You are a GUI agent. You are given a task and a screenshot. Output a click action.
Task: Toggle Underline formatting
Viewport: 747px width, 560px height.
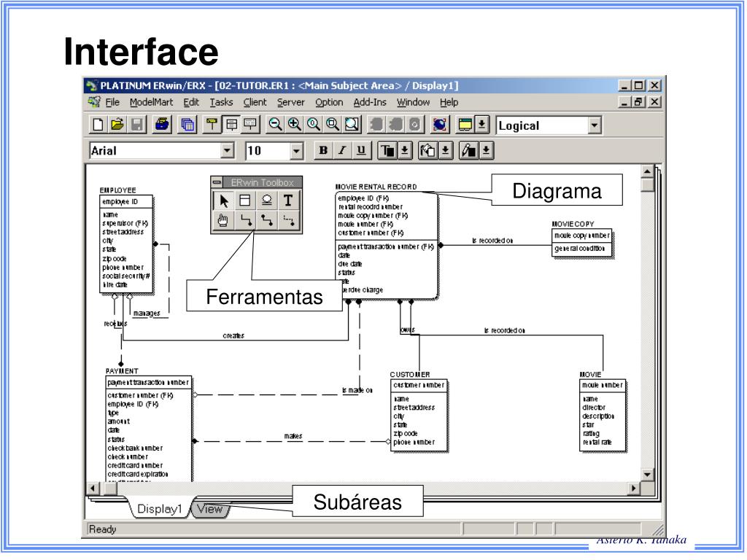[361, 150]
